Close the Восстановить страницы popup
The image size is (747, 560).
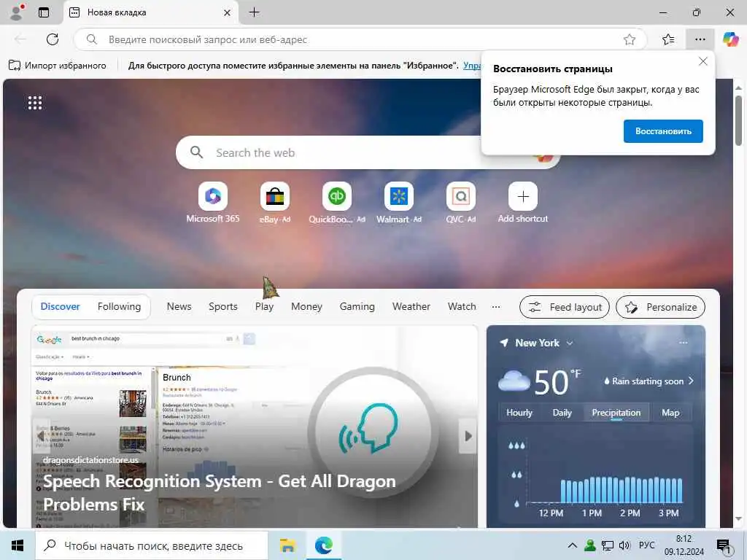click(x=703, y=61)
